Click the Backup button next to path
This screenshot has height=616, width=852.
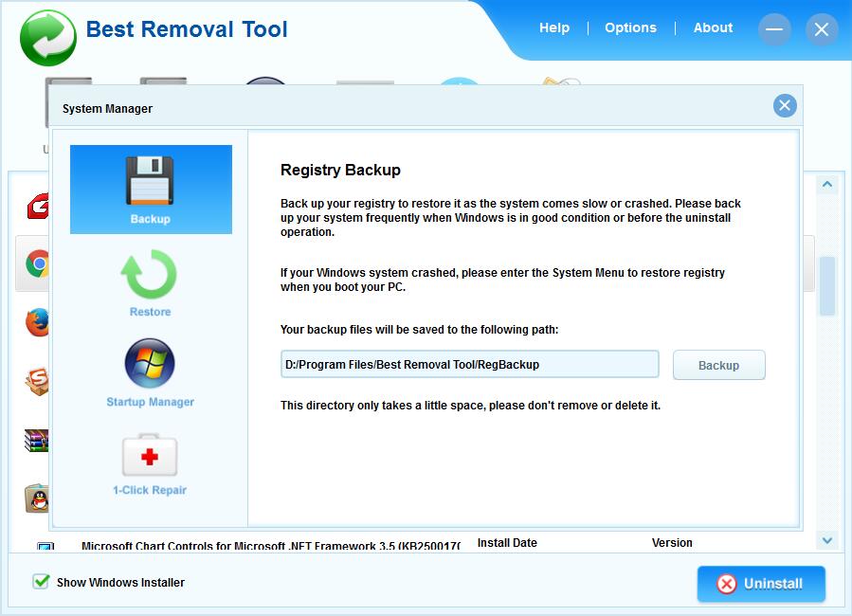tap(719, 365)
